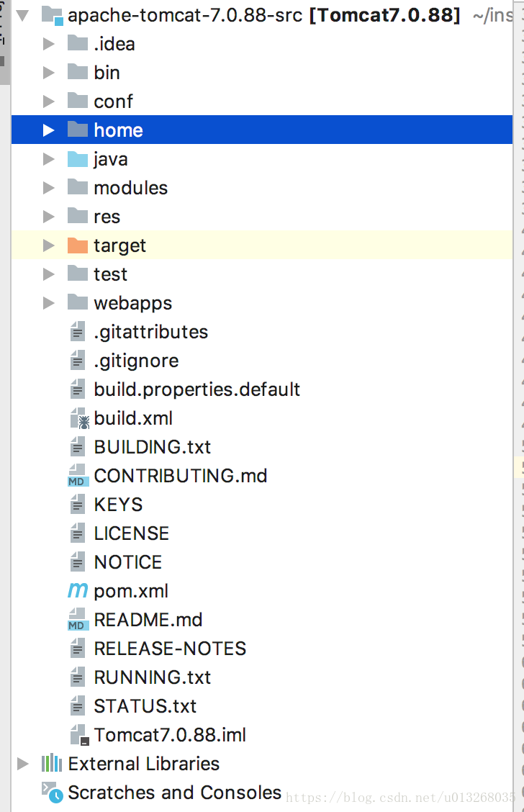Viewport: 524px width, 812px height.
Task: Click the BUILDING.txt file icon
Action: point(78,446)
